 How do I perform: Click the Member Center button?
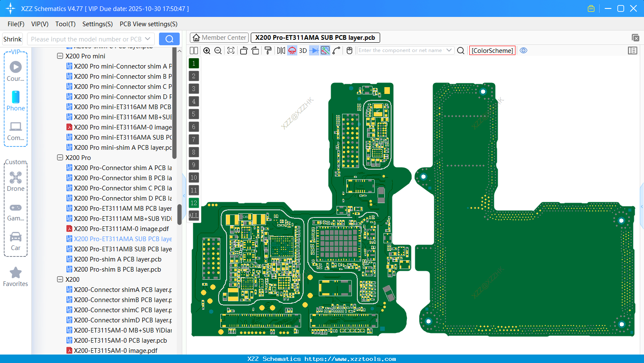[219, 37]
